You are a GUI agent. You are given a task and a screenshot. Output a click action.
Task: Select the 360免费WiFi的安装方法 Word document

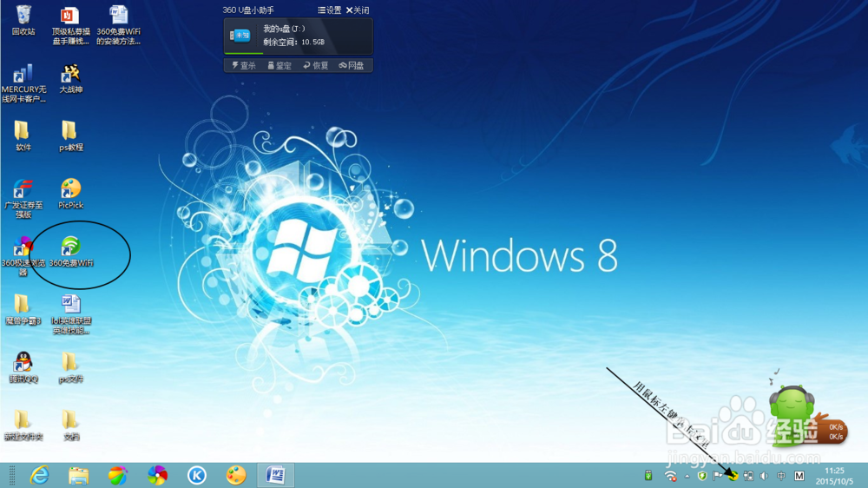118,25
